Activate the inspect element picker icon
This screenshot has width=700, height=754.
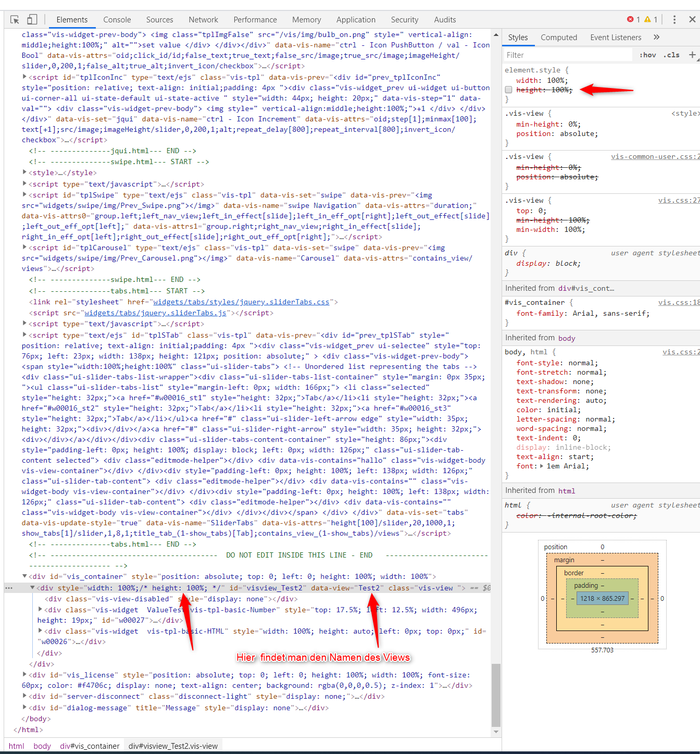[x=15, y=20]
